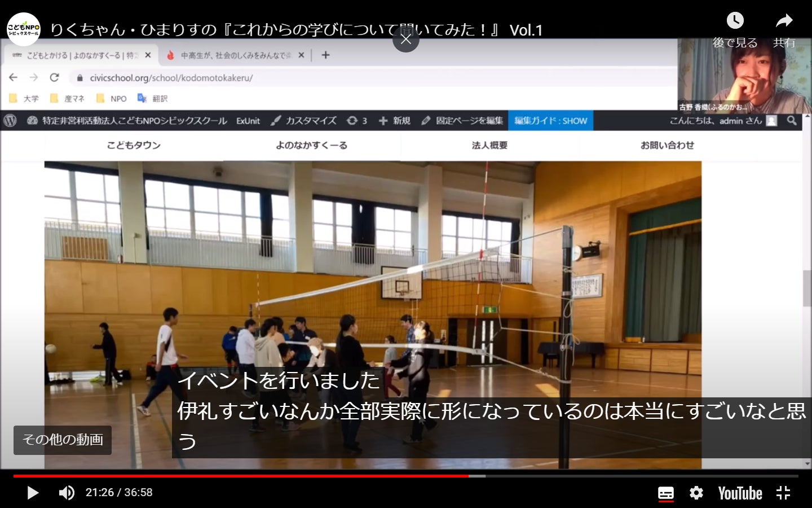Mute the video volume
Screen dimensions: 812x508
click(67, 493)
